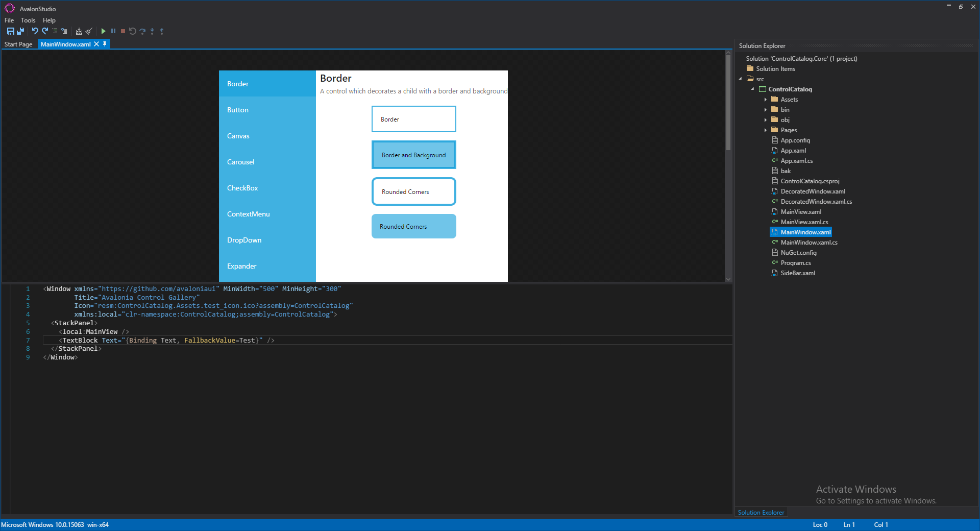Select the bak file
This screenshot has width=980, height=531.
[781, 171]
